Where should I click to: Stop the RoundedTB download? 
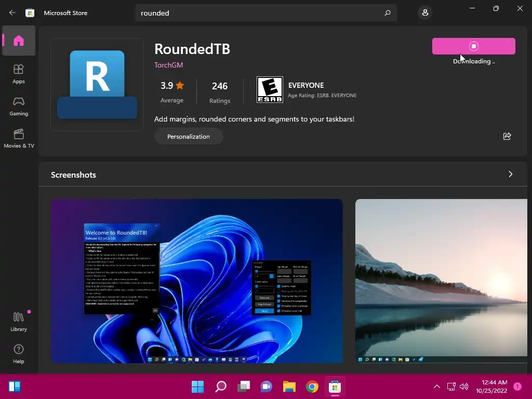tap(474, 46)
